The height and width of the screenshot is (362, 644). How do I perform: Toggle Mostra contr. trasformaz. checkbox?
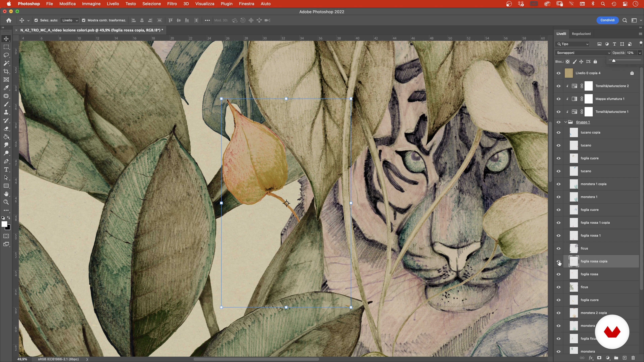(x=84, y=20)
